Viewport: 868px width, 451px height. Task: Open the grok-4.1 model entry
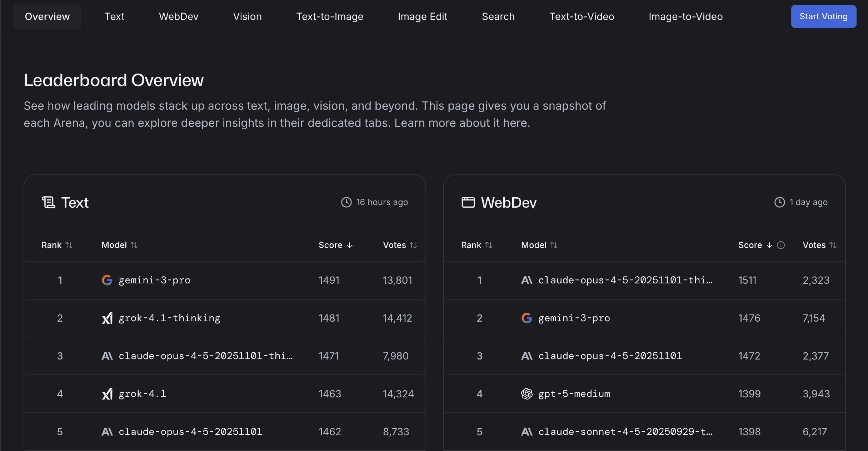tap(142, 394)
